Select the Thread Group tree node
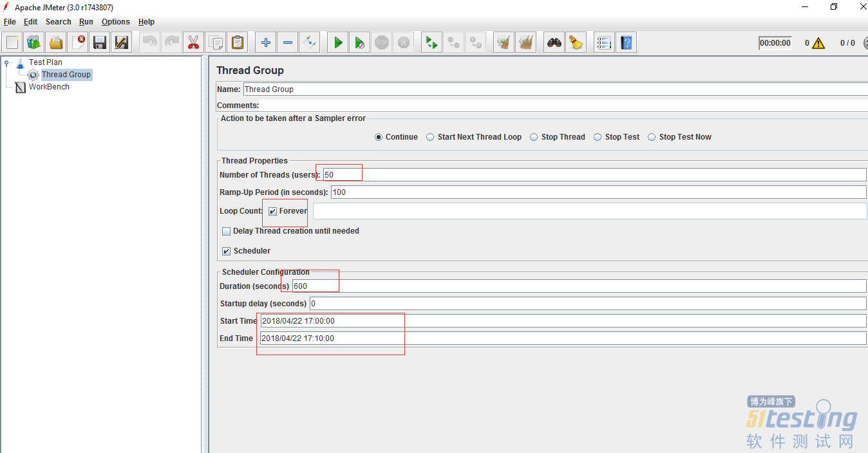 coord(66,75)
